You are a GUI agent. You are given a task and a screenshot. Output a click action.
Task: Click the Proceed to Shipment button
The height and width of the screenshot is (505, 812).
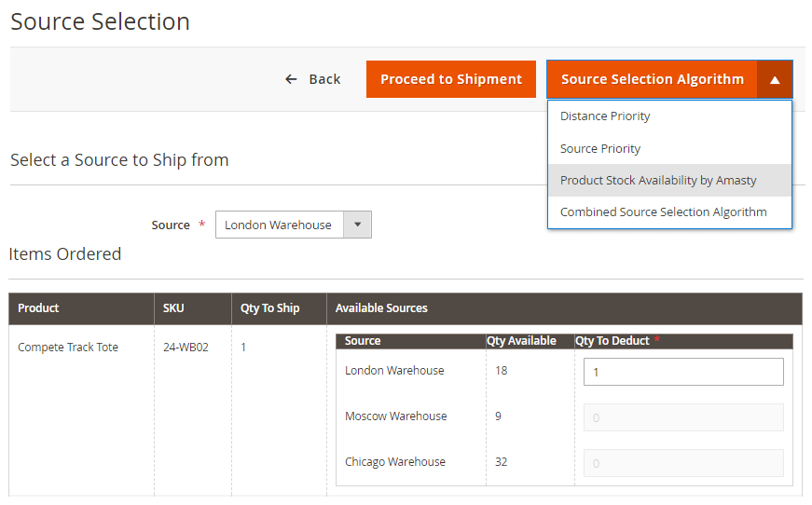(x=451, y=79)
